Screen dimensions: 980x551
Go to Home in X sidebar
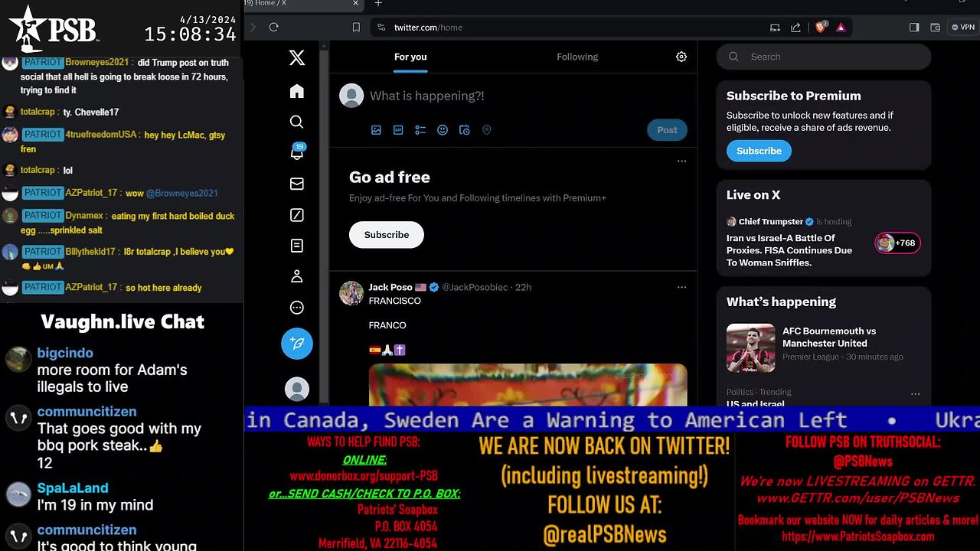[x=297, y=92]
